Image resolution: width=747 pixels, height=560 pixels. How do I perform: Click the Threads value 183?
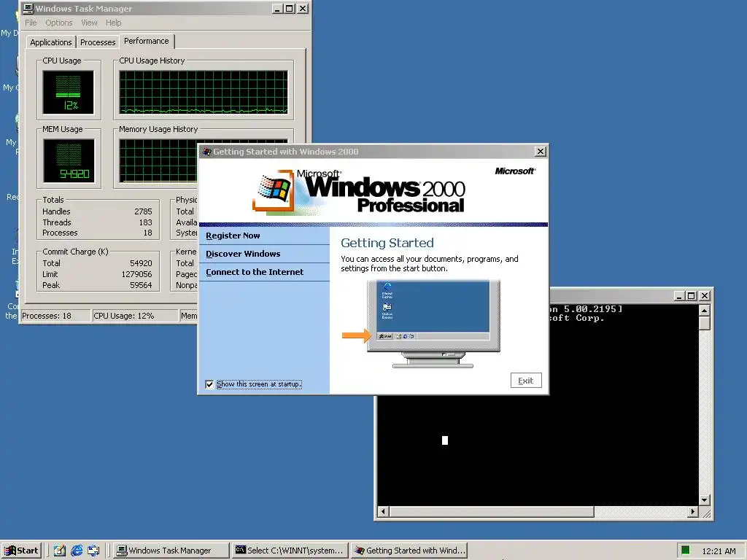click(x=145, y=222)
